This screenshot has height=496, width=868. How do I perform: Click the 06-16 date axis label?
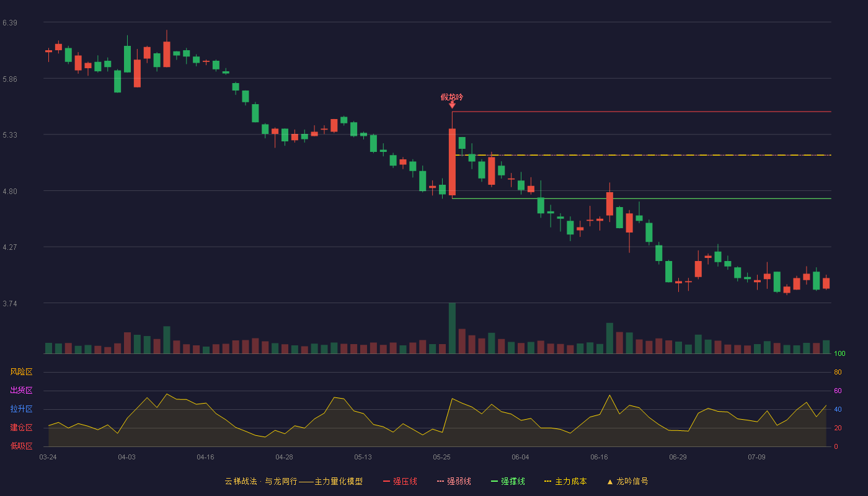click(600, 457)
